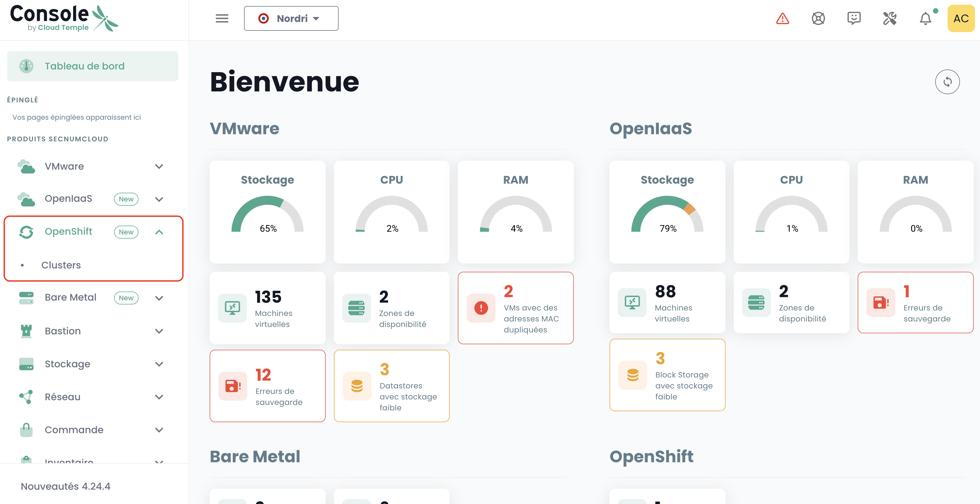This screenshot has height=504, width=980.
Task: Click the VMware Stockage 65% gauge
Action: 267,212
